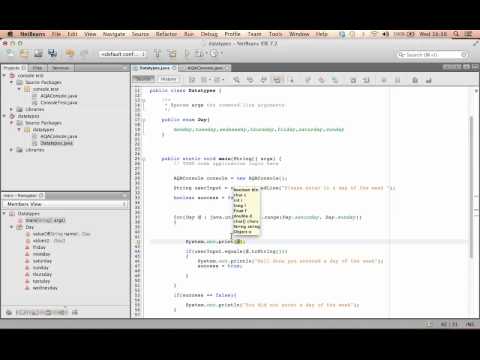480x360 pixels.
Task: Open the default config dropdown
Action: coord(123,54)
